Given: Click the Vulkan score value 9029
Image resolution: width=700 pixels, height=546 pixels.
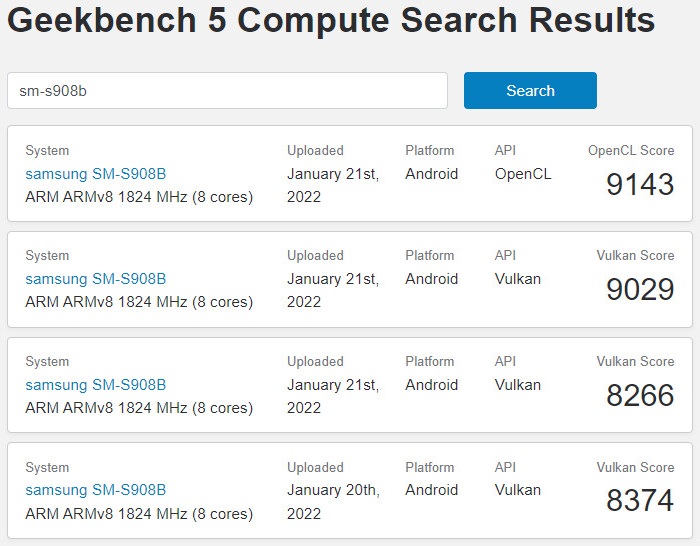Looking at the screenshot, I should click(x=640, y=289).
